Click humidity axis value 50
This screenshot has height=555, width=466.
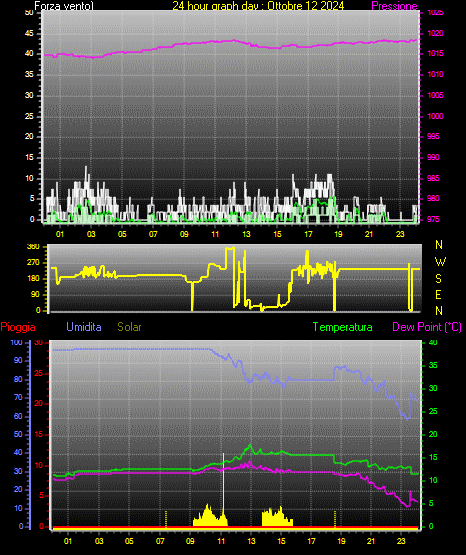pyautogui.click(x=18, y=434)
